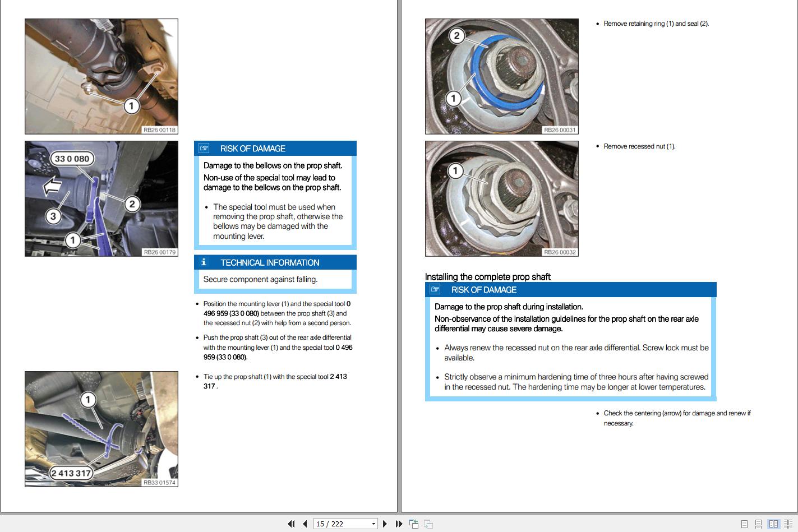
Task: Go to the first page
Action: [291, 524]
